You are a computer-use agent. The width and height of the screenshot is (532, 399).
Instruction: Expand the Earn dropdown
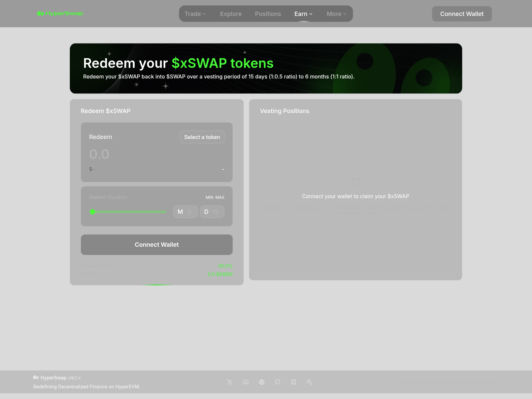(303, 14)
